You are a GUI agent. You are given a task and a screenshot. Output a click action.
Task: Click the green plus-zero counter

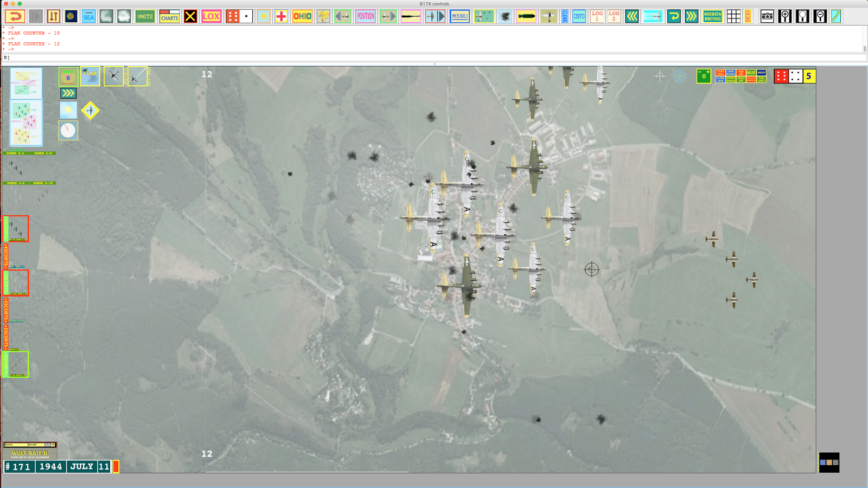pyautogui.click(x=704, y=76)
